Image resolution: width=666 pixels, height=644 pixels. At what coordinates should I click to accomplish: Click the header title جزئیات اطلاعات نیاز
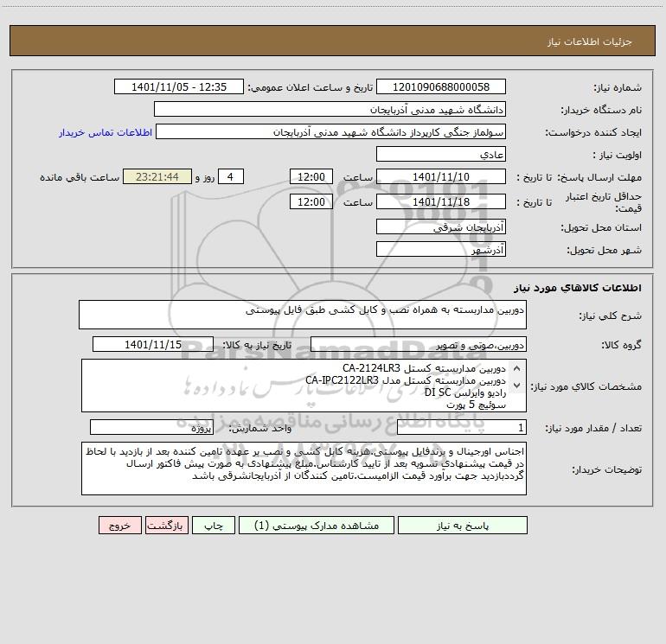pyautogui.click(x=590, y=41)
